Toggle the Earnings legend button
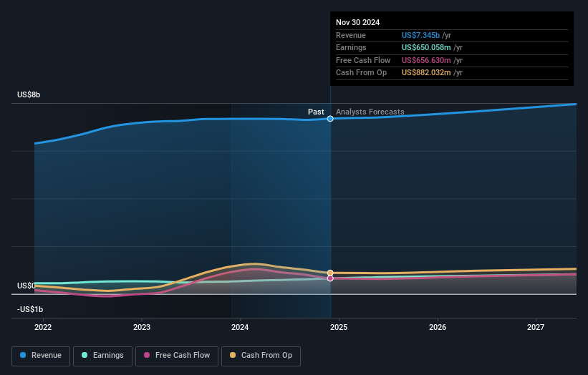 102,356
